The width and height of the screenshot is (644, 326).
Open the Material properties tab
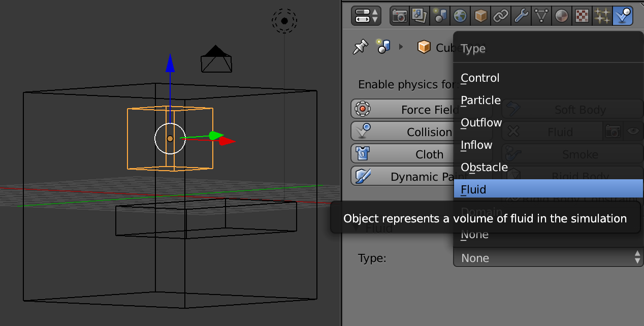click(562, 16)
